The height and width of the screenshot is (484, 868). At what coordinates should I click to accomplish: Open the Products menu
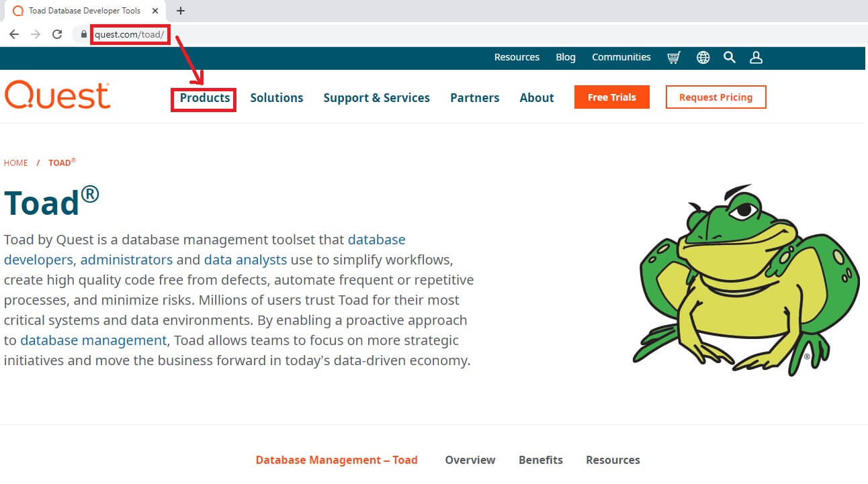pos(205,98)
